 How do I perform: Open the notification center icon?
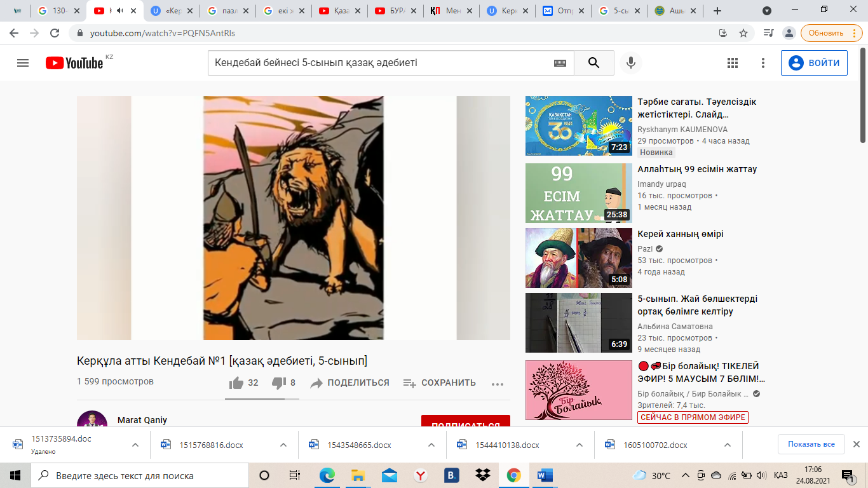pos(847,475)
